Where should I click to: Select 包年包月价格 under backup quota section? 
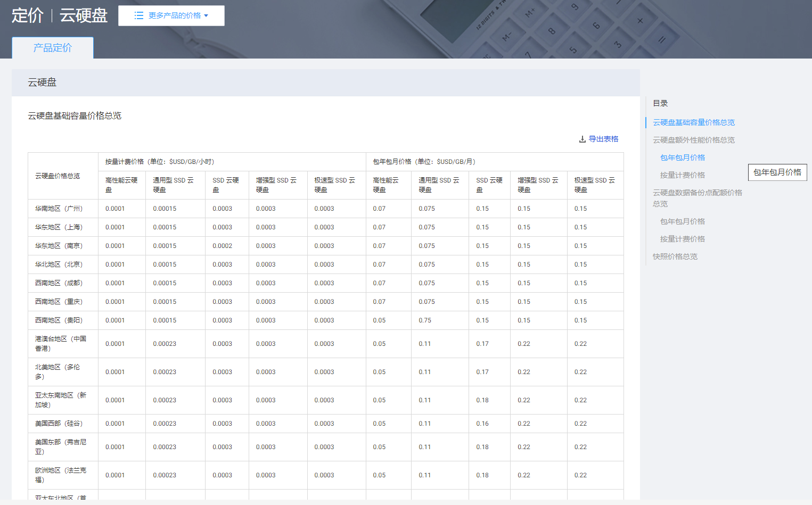click(x=682, y=221)
